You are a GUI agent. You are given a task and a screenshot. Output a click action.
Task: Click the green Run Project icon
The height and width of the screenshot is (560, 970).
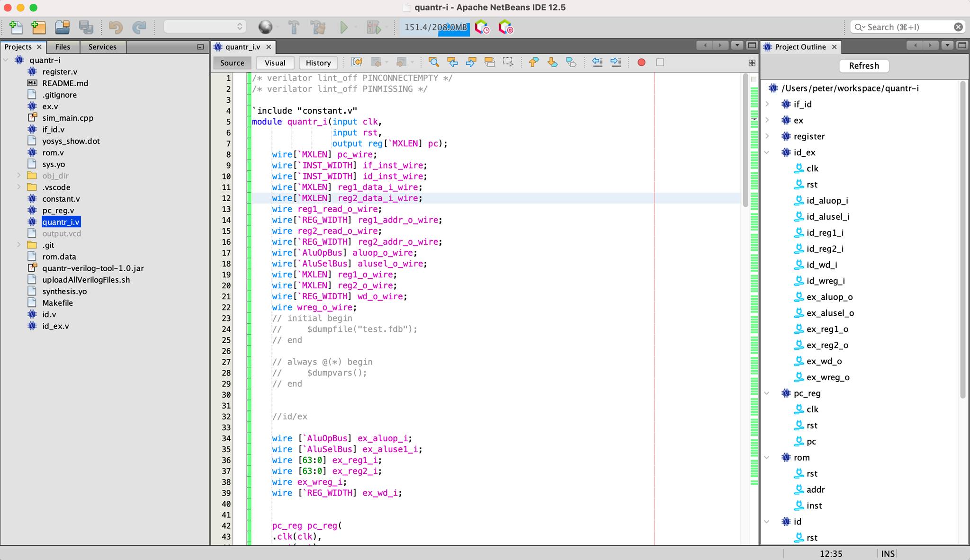[x=344, y=27]
